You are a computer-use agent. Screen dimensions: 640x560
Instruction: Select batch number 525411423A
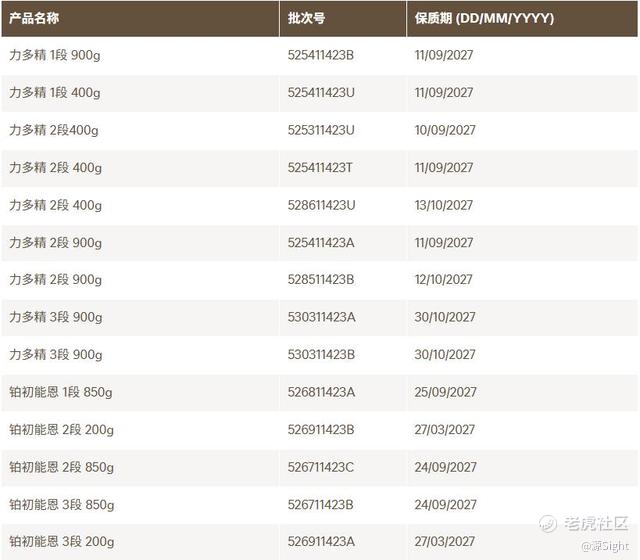(321, 243)
